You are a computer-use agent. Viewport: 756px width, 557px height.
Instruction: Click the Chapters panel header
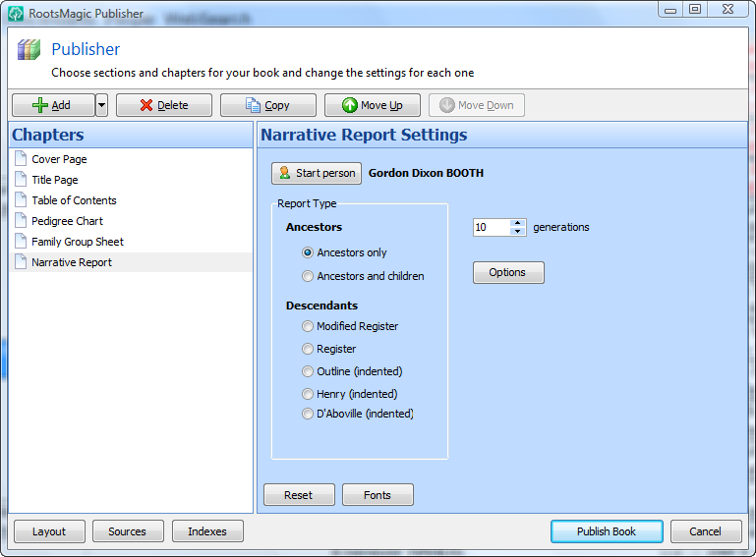point(131,135)
